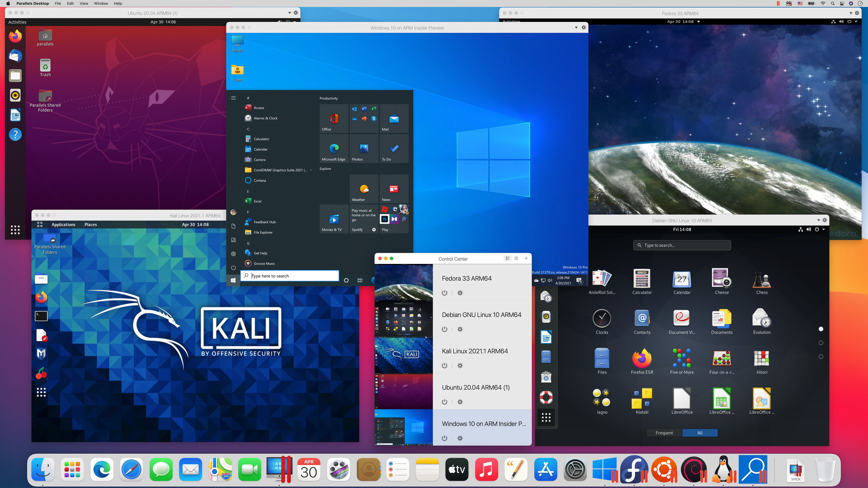Open Windows Task View button
This screenshot has height=488, width=868.
click(x=360, y=280)
